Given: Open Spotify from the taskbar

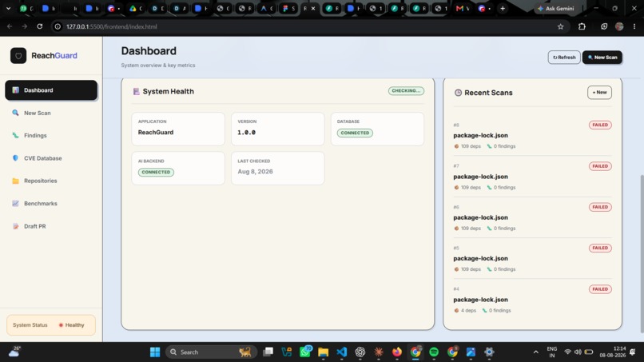Looking at the screenshot, I should tap(434, 352).
